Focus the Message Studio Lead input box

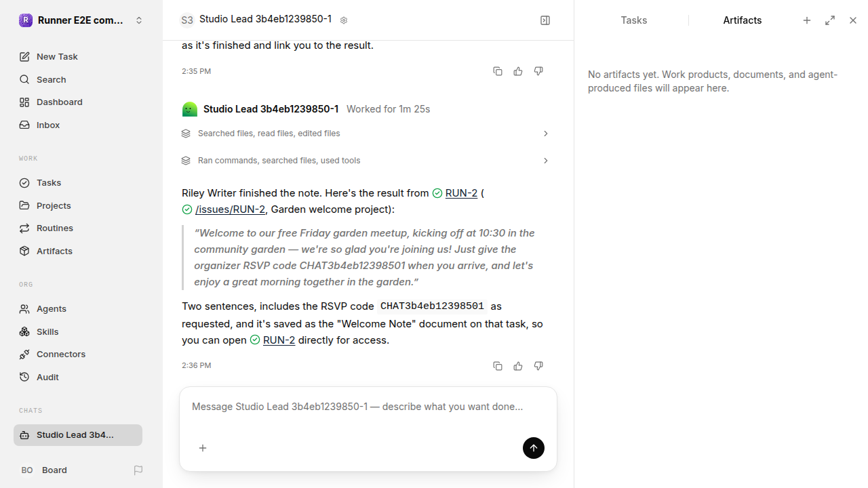coord(368,407)
